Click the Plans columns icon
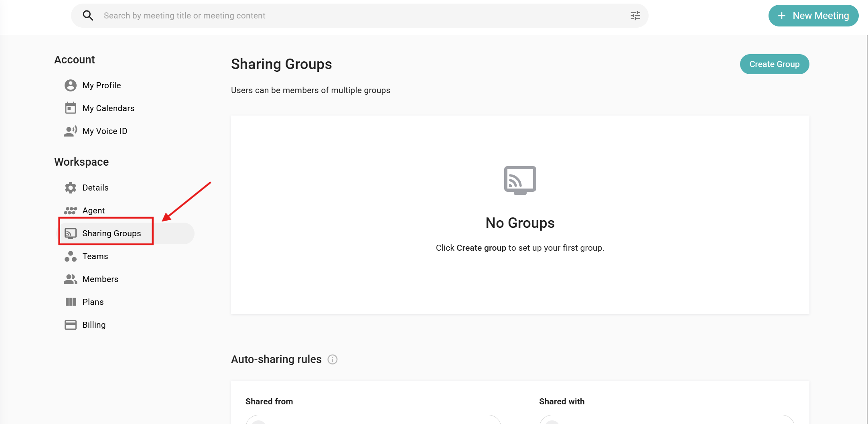The image size is (868, 424). click(71, 302)
